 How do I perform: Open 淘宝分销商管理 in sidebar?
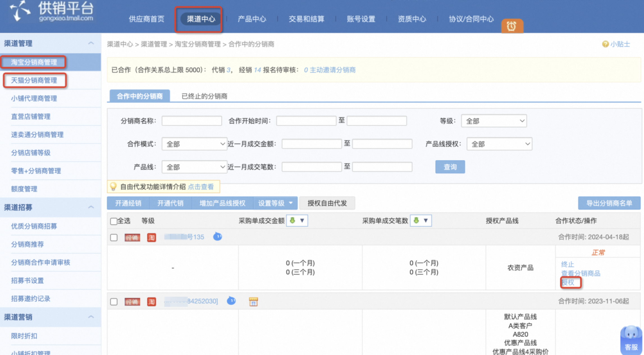coord(34,62)
